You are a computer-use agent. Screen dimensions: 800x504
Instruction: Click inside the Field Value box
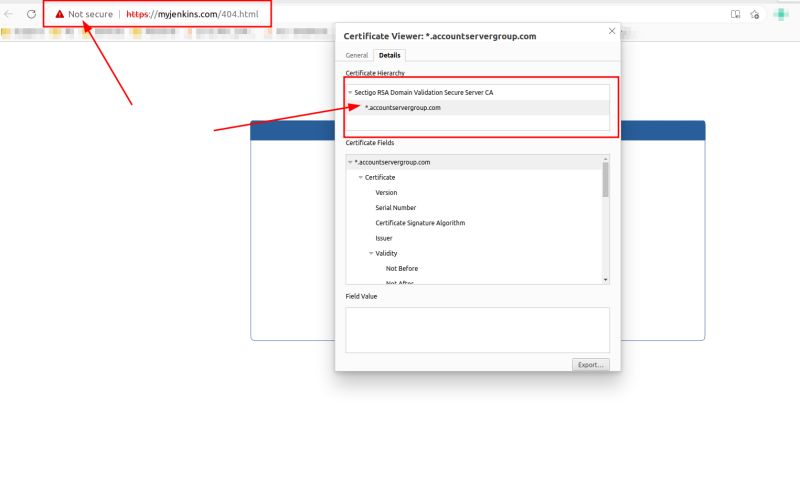478,330
